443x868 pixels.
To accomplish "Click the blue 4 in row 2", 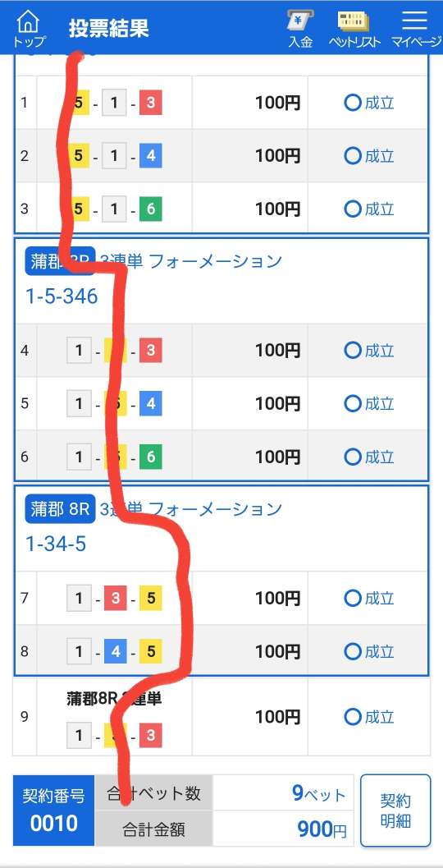I will click(x=150, y=155).
